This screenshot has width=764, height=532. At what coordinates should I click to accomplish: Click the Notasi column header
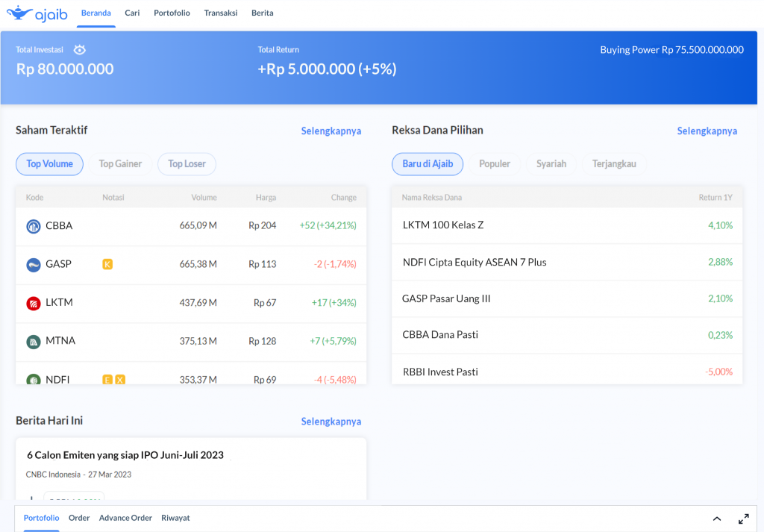pos(113,197)
